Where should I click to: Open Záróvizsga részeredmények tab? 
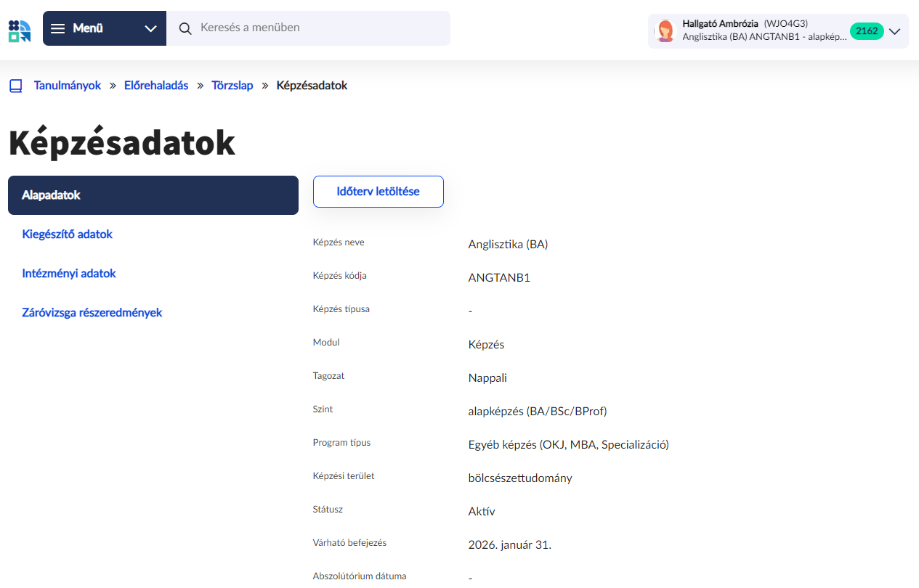pyautogui.click(x=153, y=313)
